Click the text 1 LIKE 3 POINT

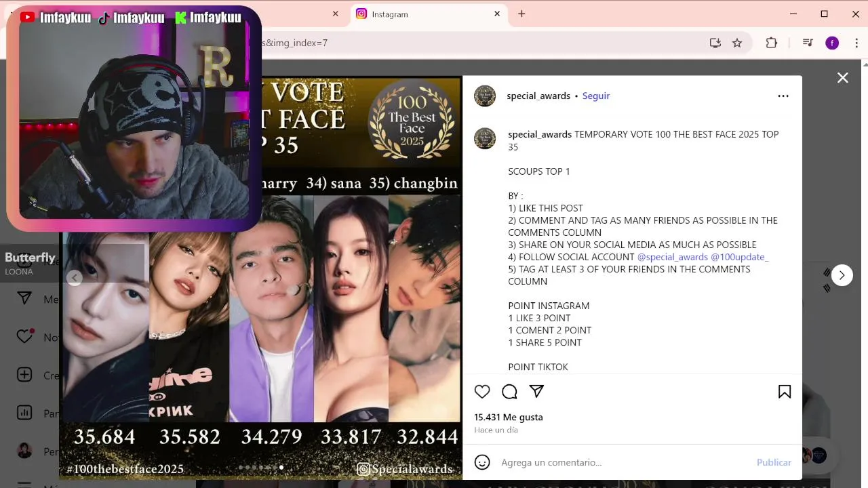pyautogui.click(x=539, y=318)
